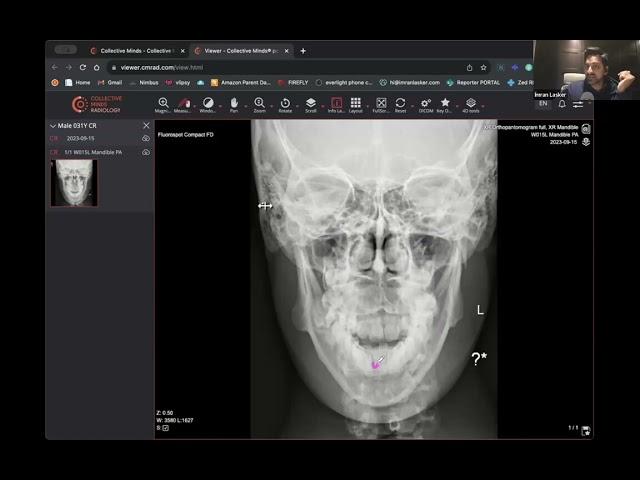Open the Scroll tool dropdown arrow

(x=322, y=106)
